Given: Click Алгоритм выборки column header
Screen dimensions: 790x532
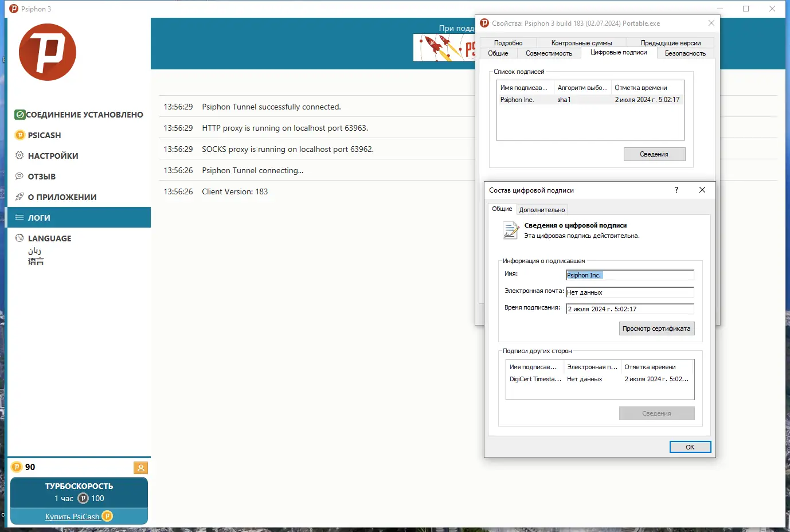Looking at the screenshot, I should click(x=582, y=88).
